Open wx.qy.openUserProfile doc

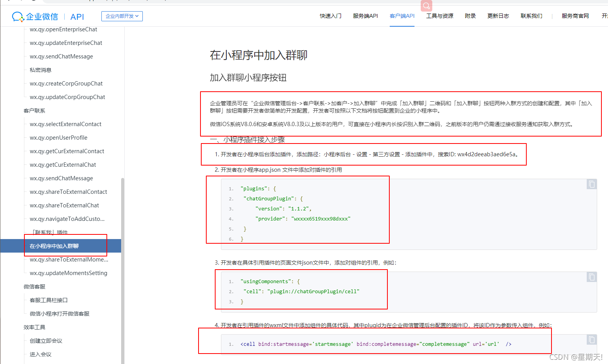58,138
